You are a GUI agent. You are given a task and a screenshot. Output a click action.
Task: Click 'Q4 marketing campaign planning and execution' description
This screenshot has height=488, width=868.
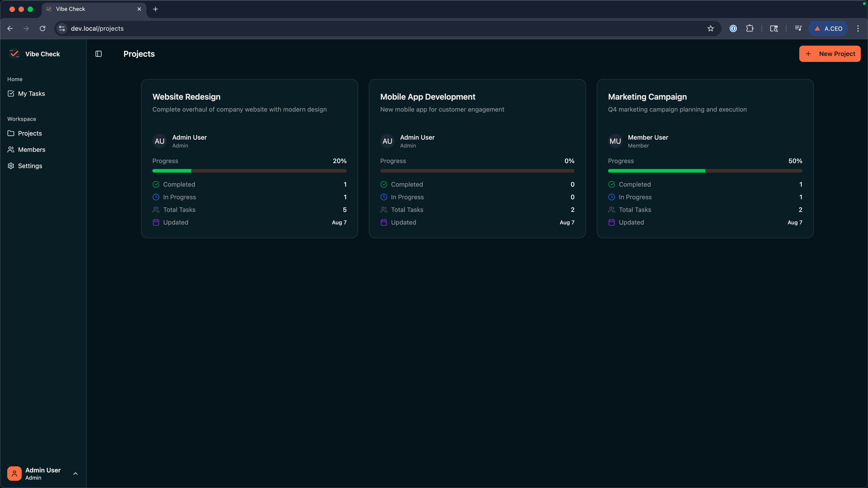(x=677, y=109)
